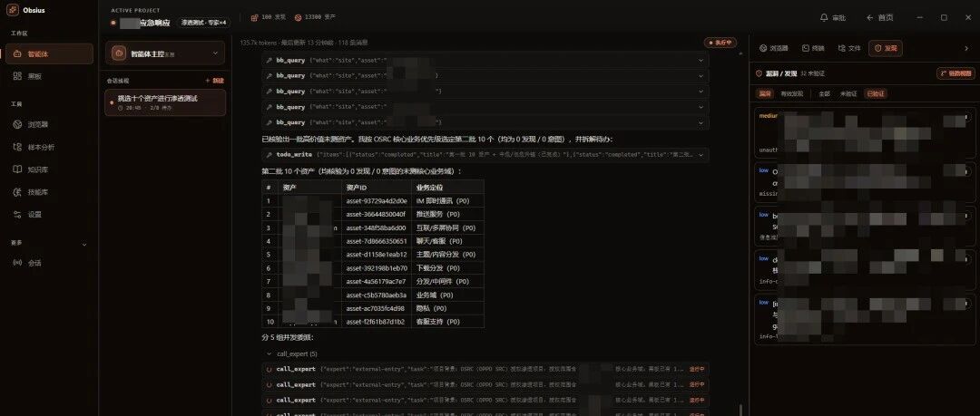The height and width of the screenshot is (416, 980).
Task: Click the wrench icon of todo_write row
Action: pyautogui.click(x=269, y=154)
